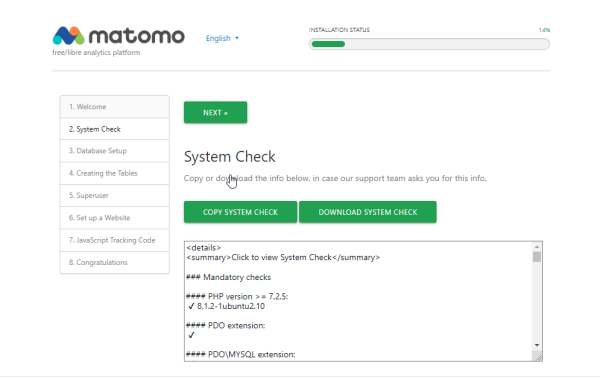The height and width of the screenshot is (379, 600).
Task: Click DOWNLOAD SYSTEM CHECK button
Action: [x=368, y=212]
